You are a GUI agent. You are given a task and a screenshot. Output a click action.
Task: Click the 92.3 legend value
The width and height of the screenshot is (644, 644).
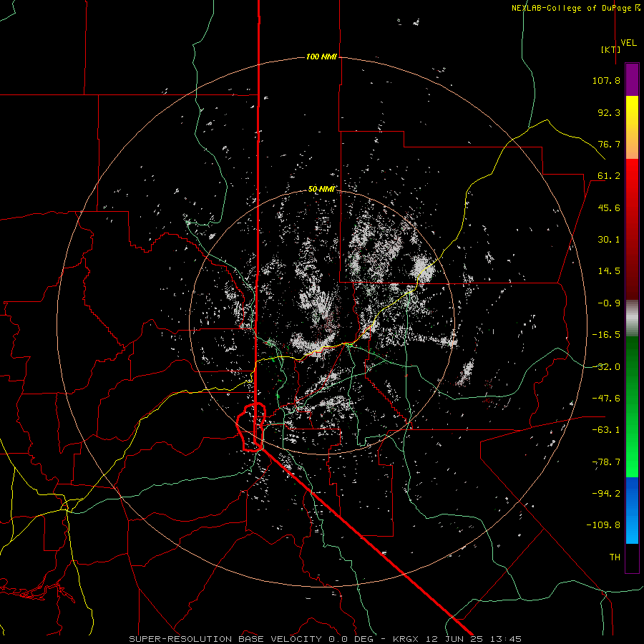(x=609, y=112)
